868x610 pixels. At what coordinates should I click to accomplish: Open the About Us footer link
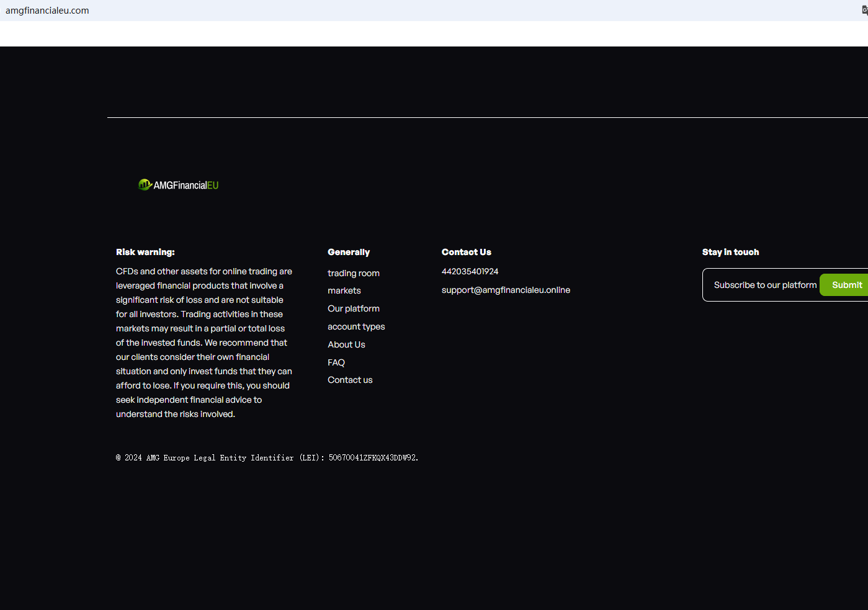point(346,344)
